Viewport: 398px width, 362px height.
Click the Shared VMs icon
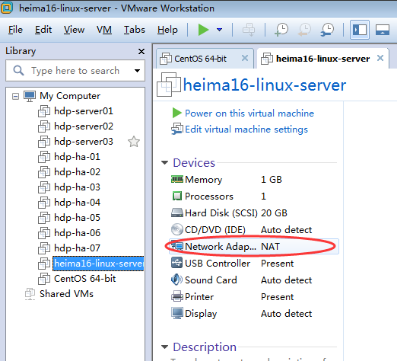[x=30, y=293]
